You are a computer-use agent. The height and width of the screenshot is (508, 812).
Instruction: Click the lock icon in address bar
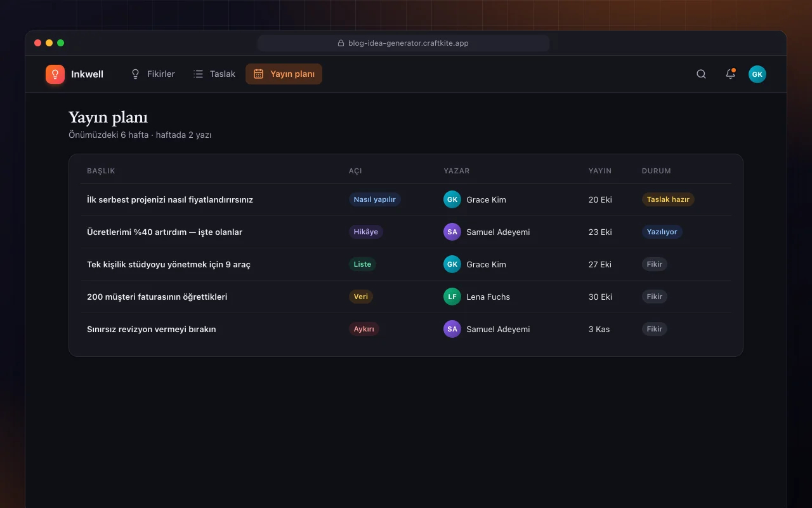[341, 43]
